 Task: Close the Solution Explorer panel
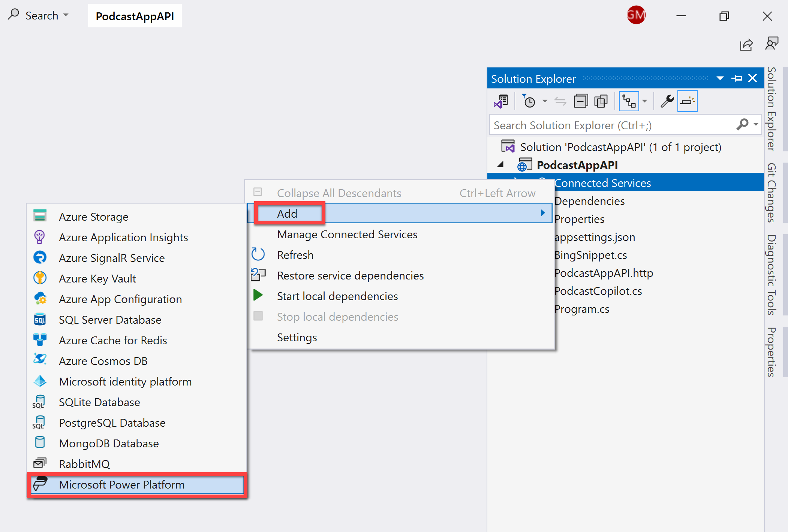pos(752,78)
